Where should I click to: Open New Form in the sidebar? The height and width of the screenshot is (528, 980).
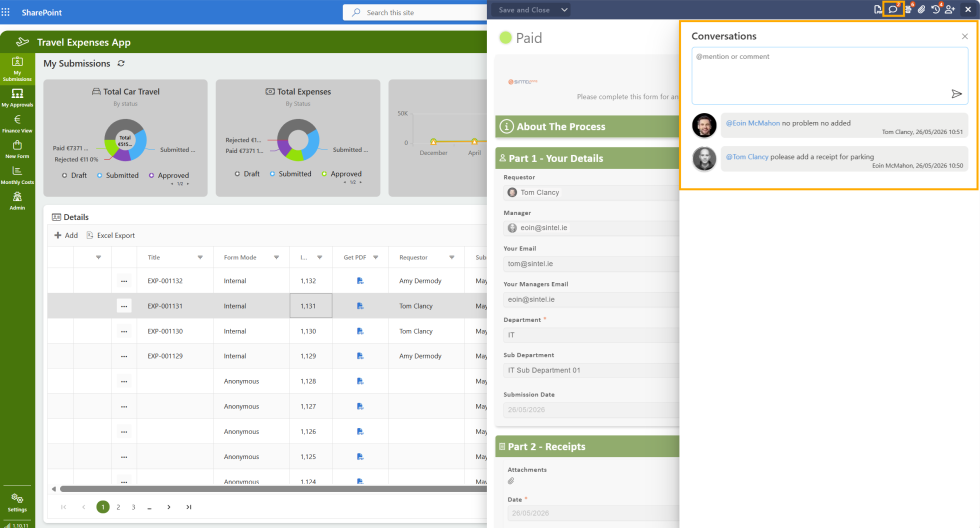17,149
